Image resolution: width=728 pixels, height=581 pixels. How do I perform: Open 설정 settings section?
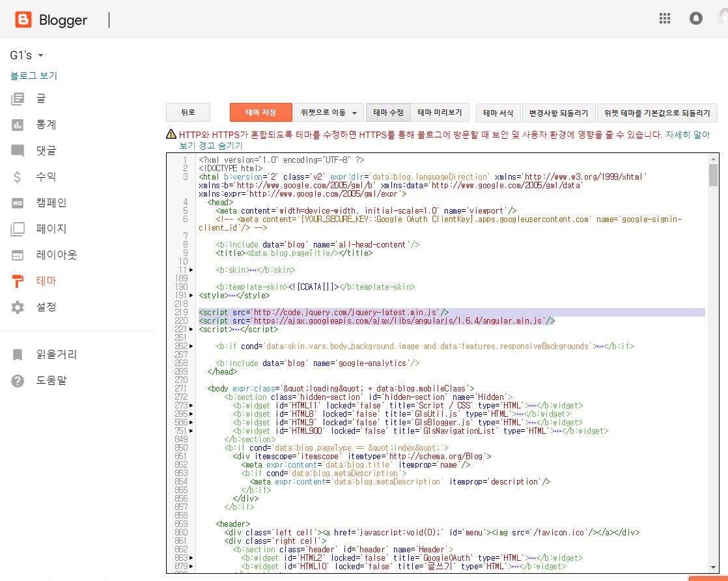click(46, 307)
